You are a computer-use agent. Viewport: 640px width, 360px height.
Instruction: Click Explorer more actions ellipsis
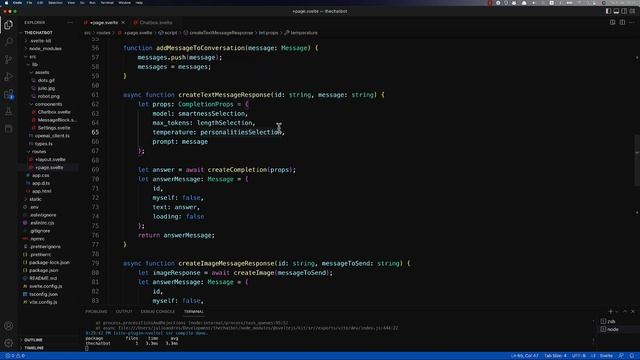tap(70, 23)
